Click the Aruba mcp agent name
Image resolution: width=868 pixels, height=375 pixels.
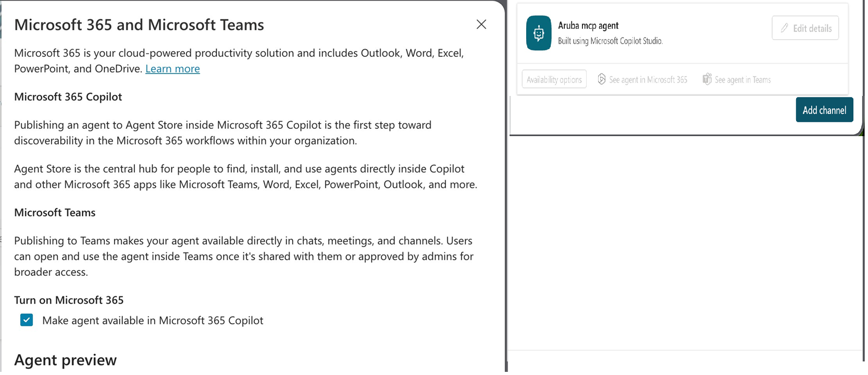click(588, 26)
